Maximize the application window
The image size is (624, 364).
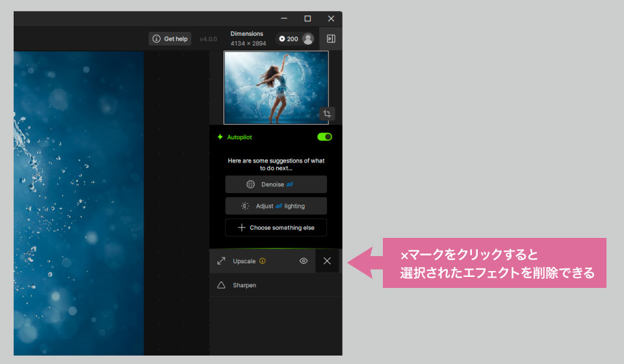(307, 18)
